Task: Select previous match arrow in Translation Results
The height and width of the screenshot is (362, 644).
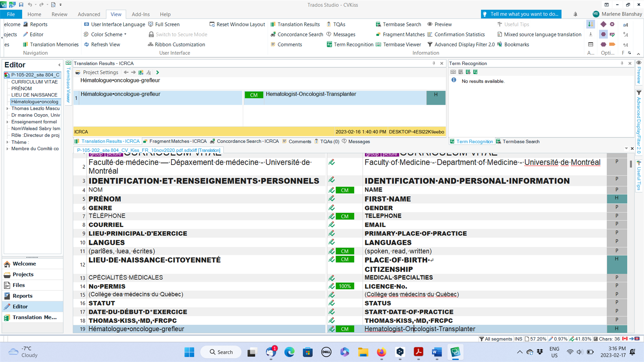Action: 126,72
